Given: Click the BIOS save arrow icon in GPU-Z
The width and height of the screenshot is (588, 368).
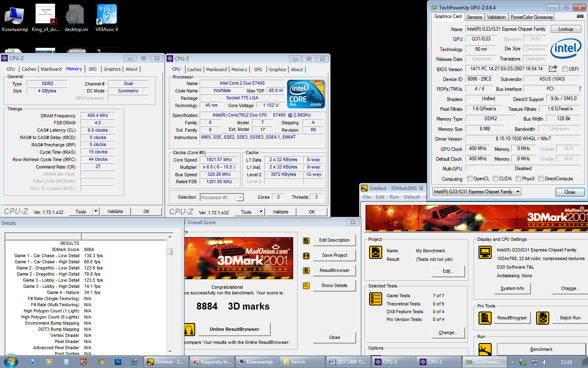Looking at the screenshot, I should tap(553, 69).
